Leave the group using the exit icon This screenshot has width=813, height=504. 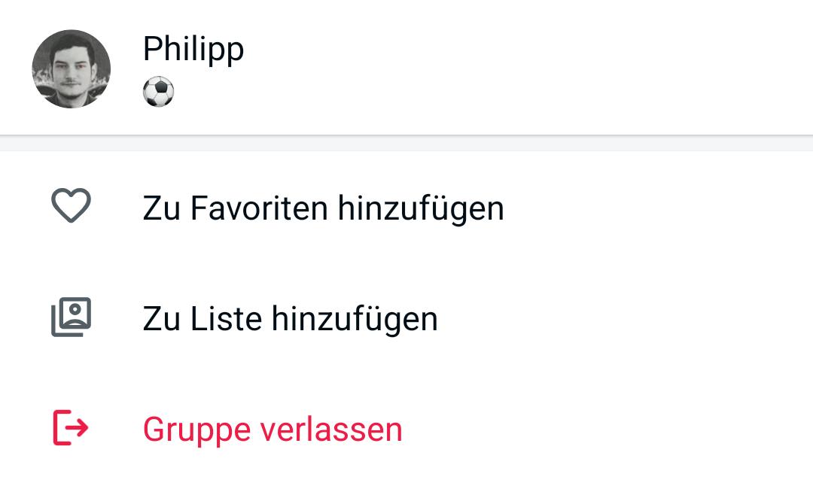(x=71, y=429)
